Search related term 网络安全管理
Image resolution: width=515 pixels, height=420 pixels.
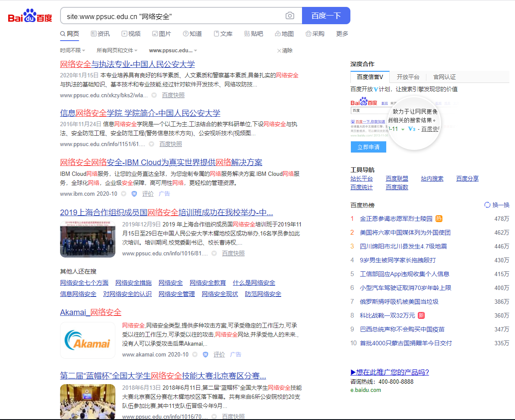pyautogui.click(x=177, y=294)
